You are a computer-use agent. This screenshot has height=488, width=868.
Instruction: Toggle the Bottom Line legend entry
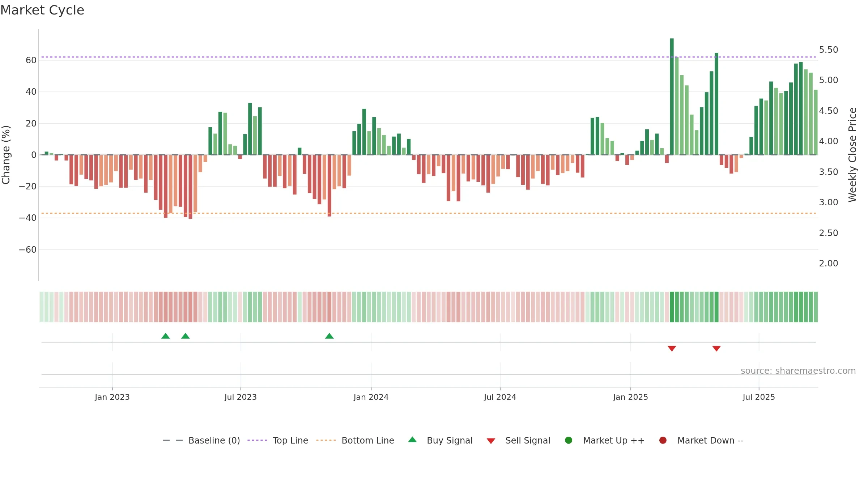coord(355,440)
